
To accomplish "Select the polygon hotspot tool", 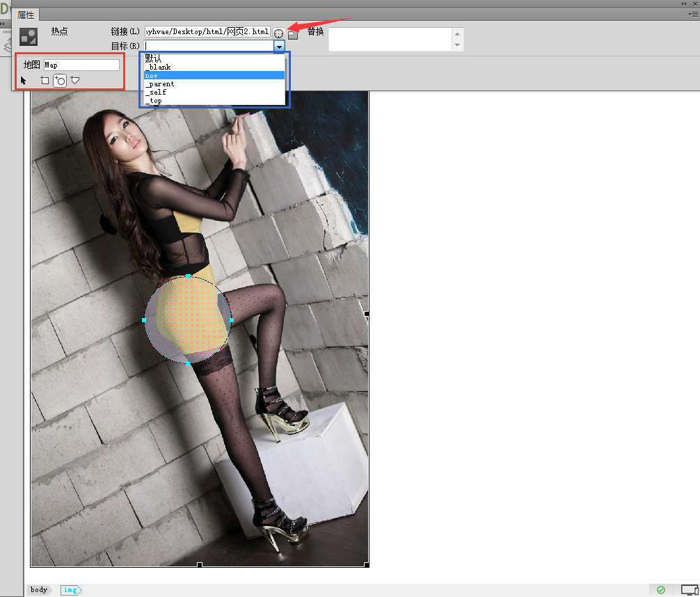I will tap(74, 80).
